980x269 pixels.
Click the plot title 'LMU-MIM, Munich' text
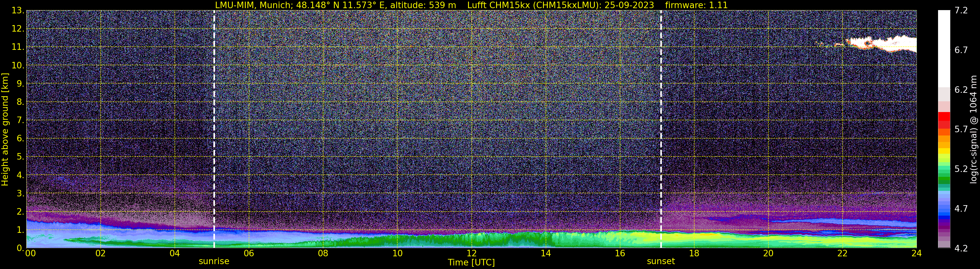pos(254,5)
